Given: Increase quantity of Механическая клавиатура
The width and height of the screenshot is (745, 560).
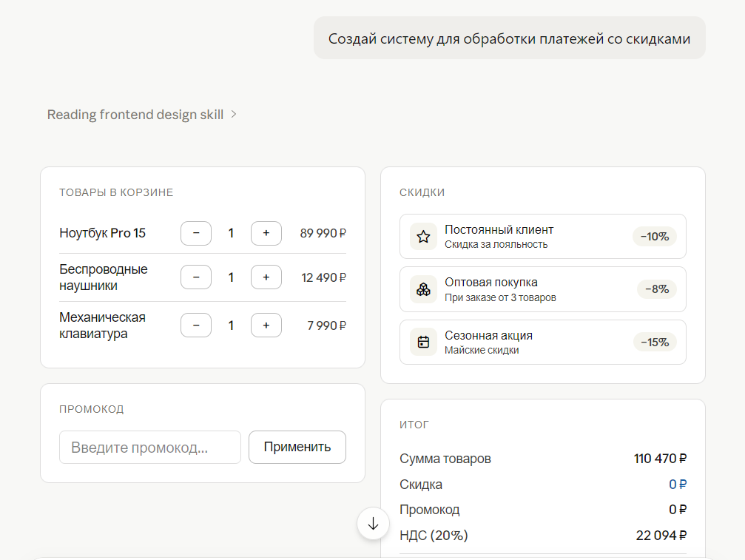Looking at the screenshot, I should (x=266, y=325).
